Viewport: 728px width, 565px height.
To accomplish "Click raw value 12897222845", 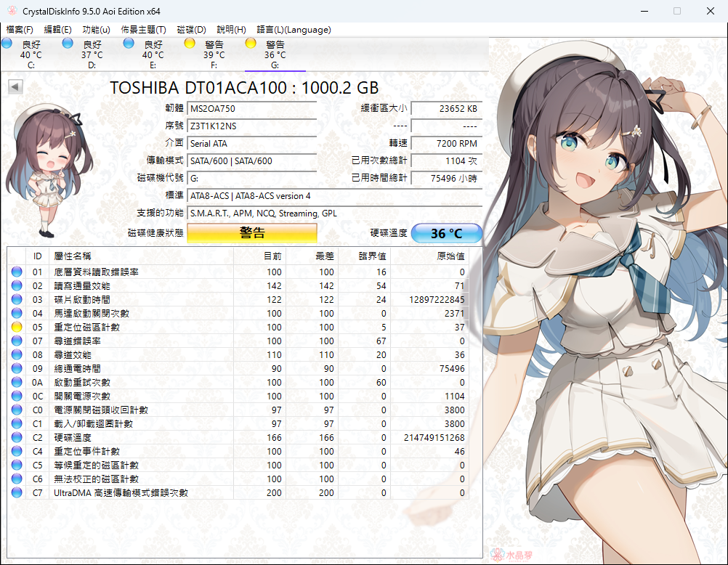I will [x=437, y=299].
